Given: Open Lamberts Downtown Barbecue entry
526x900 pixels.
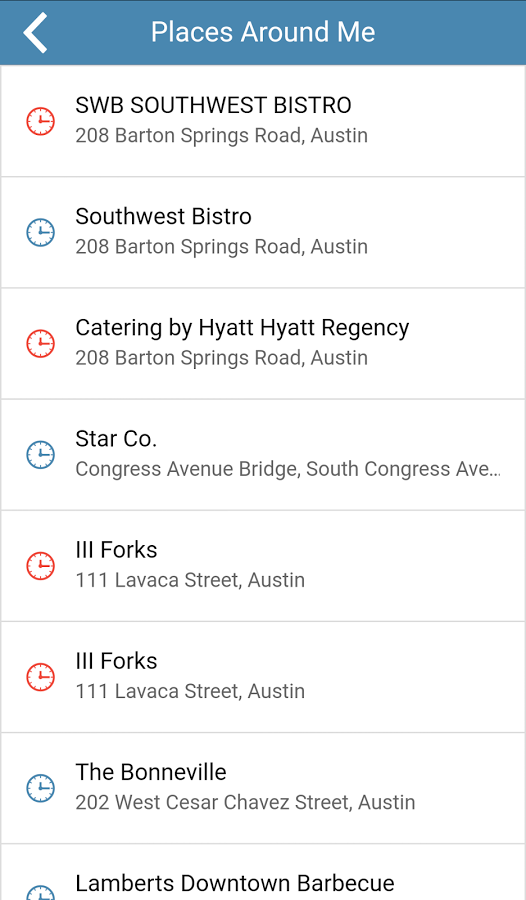Looking at the screenshot, I should click(x=263, y=872).
